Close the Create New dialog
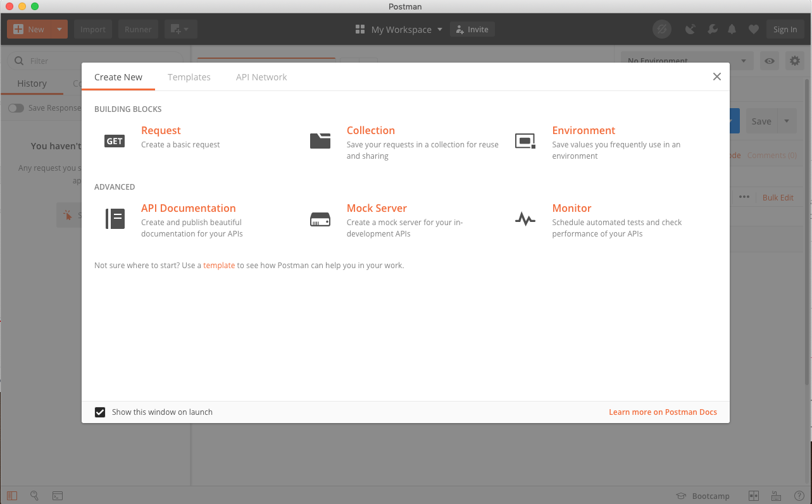This screenshot has width=812, height=504. [716, 77]
